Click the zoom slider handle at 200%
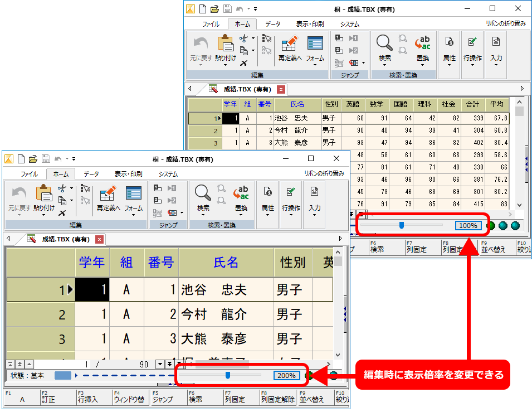The height and width of the screenshot is (412, 532). tap(228, 375)
